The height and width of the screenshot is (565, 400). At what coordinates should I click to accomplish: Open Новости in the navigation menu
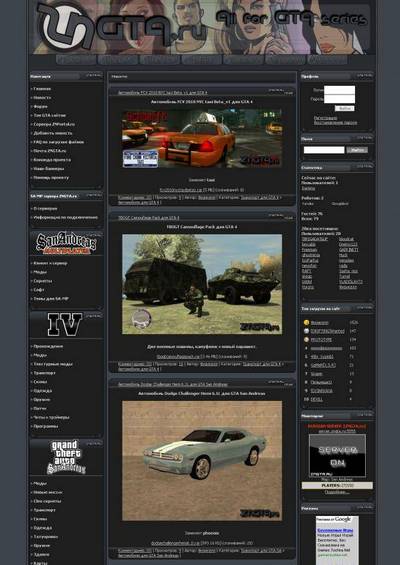[x=42, y=98]
